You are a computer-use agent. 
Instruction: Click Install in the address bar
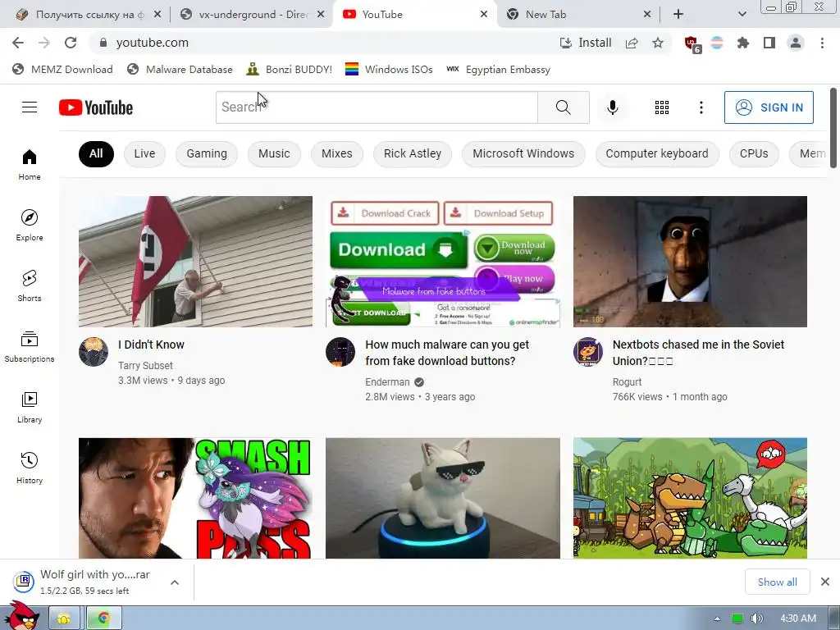pos(586,43)
